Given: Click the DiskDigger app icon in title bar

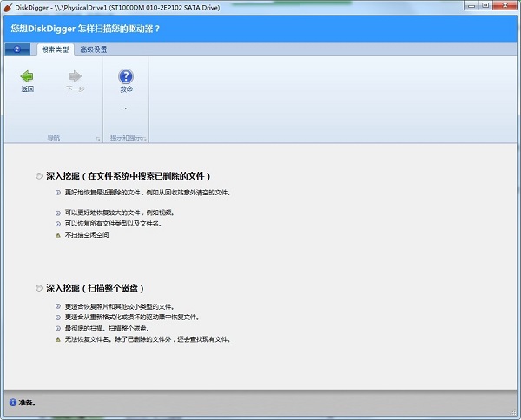Looking at the screenshot, I should click(8, 7).
